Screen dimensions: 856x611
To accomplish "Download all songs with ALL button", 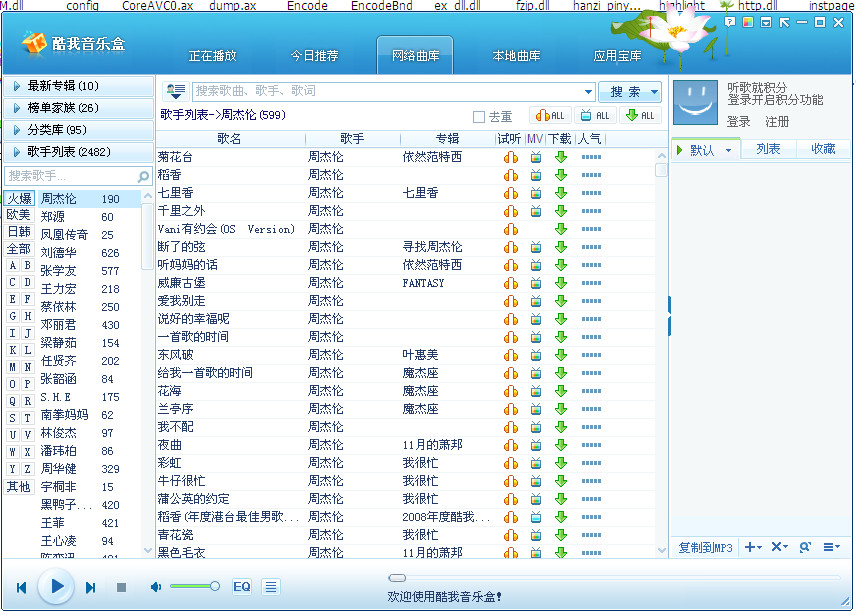I will point(640,116).
